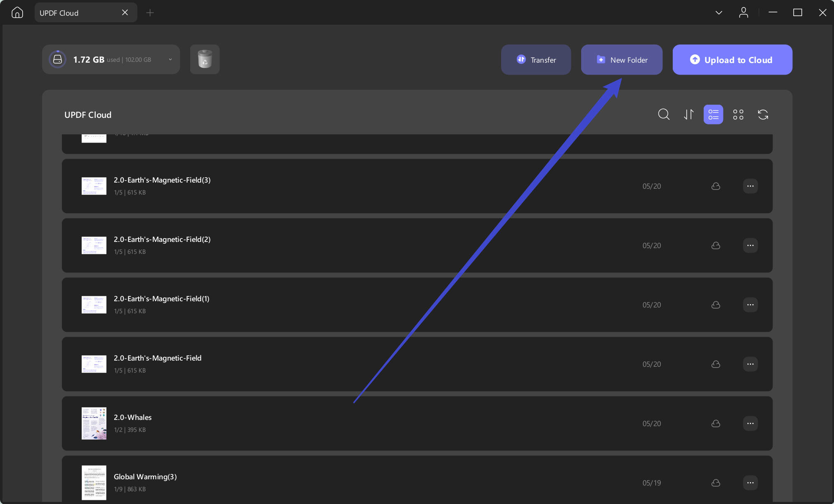Click the 05/20 date of 2.0-Whales
Viewport: 834px width, 504px height.
click(652, 424)
